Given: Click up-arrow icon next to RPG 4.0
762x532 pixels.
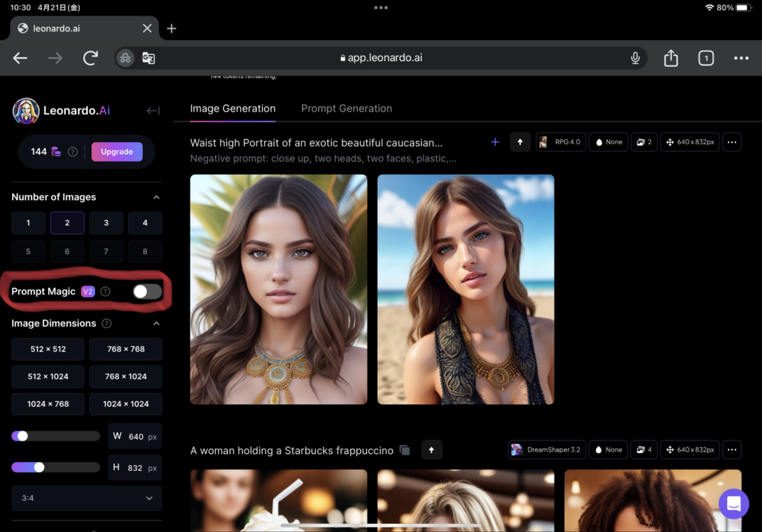Looking at the screenshot, I should click(x=520, y=142).
